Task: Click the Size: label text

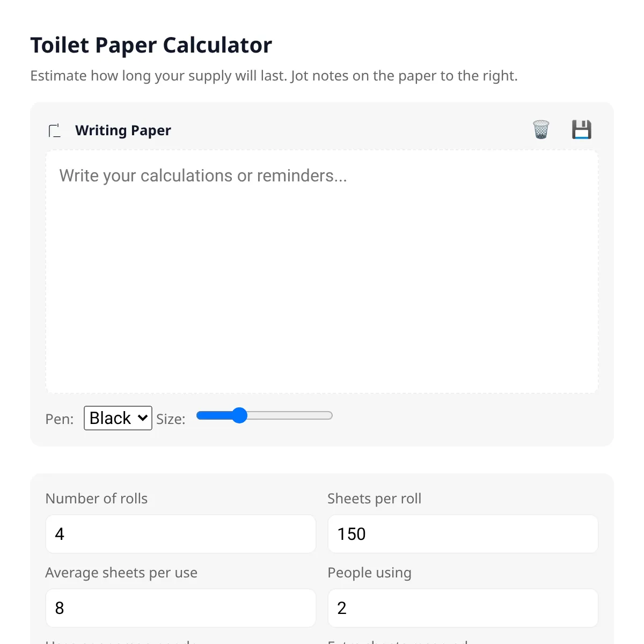Action: click(171, 419)
